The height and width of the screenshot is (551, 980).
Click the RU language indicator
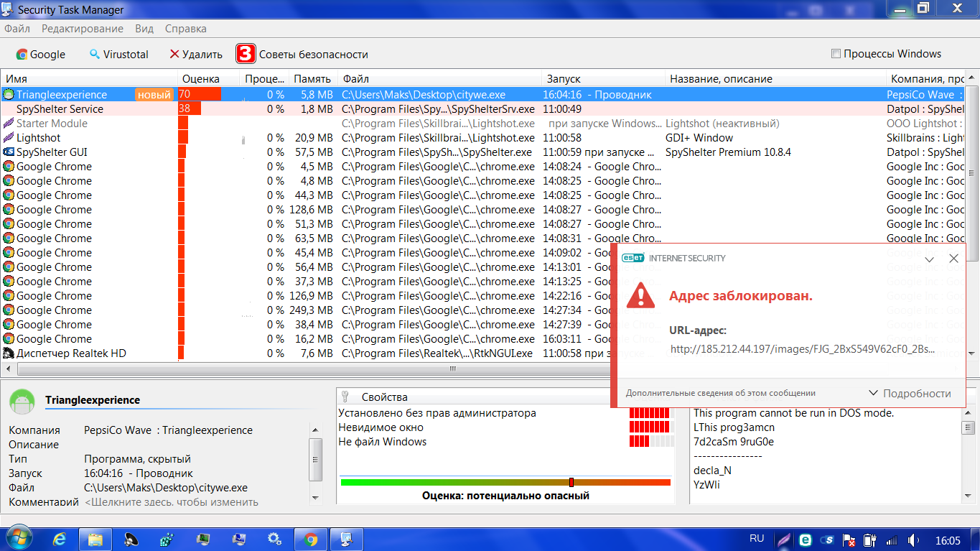click(757, 538)
